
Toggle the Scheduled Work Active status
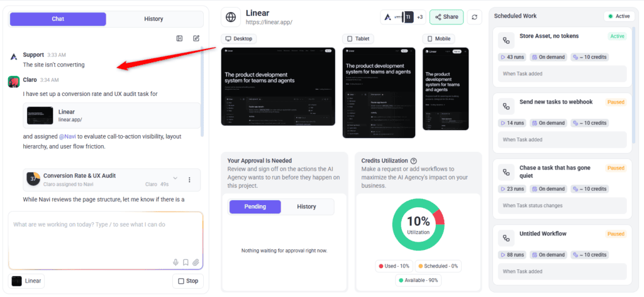619,16
